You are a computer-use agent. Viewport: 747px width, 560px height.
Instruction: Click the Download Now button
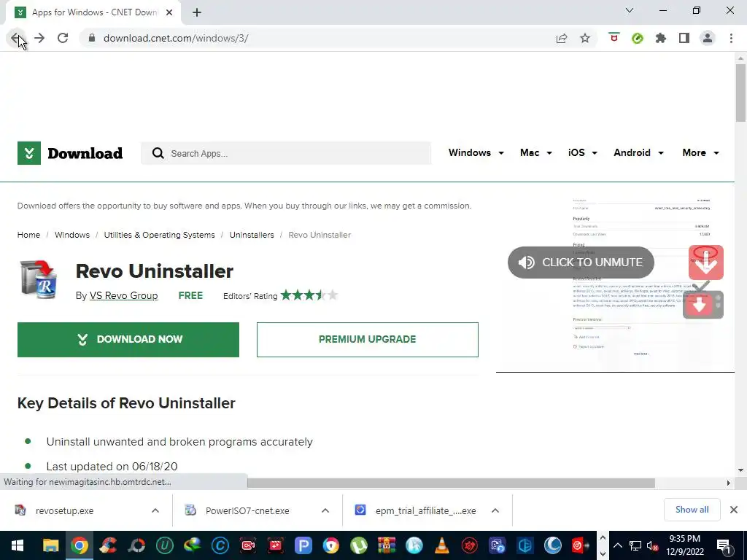(128, 340)
